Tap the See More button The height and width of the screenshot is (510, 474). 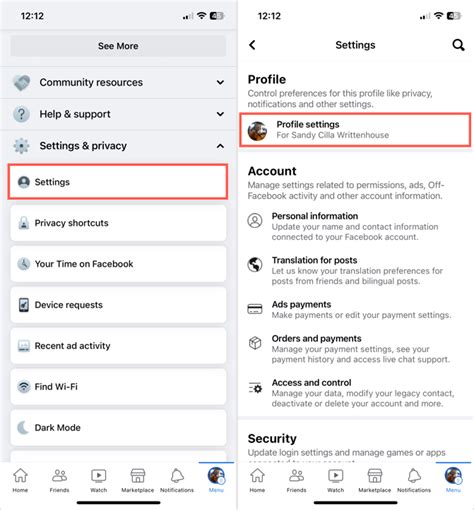click(x=118, y=46)
